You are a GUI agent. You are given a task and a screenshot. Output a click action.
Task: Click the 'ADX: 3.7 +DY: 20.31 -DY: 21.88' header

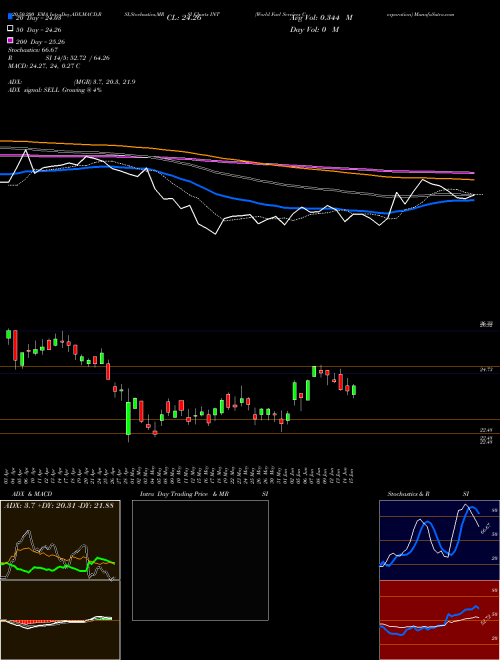59,506
